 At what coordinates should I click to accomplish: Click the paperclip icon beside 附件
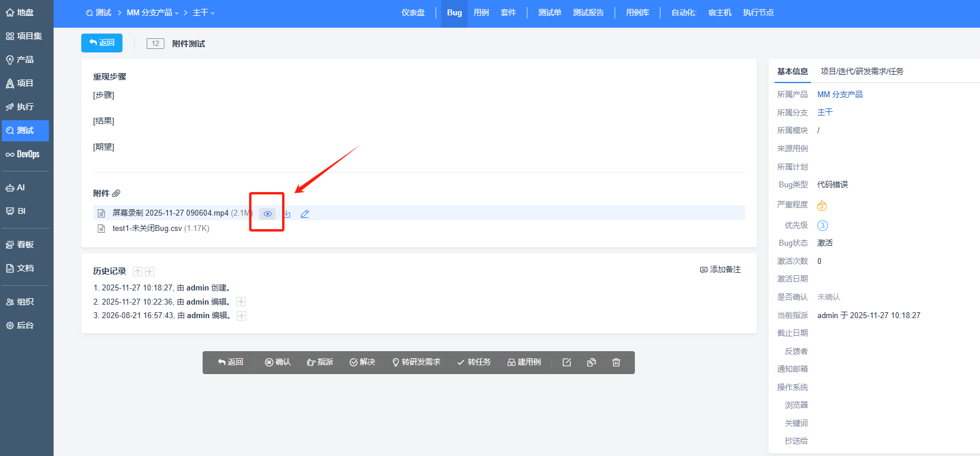pyautogui.click(x=116, y=193)
